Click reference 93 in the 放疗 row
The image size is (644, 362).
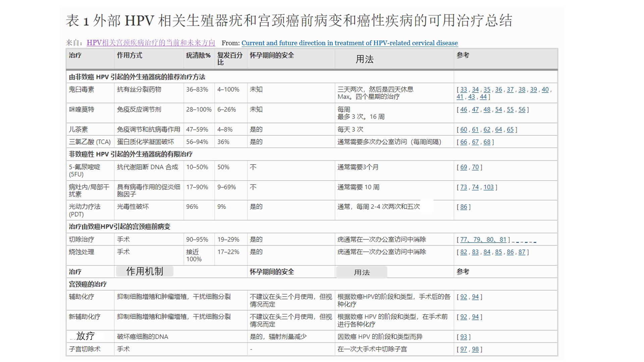click(x=464, y=337)
